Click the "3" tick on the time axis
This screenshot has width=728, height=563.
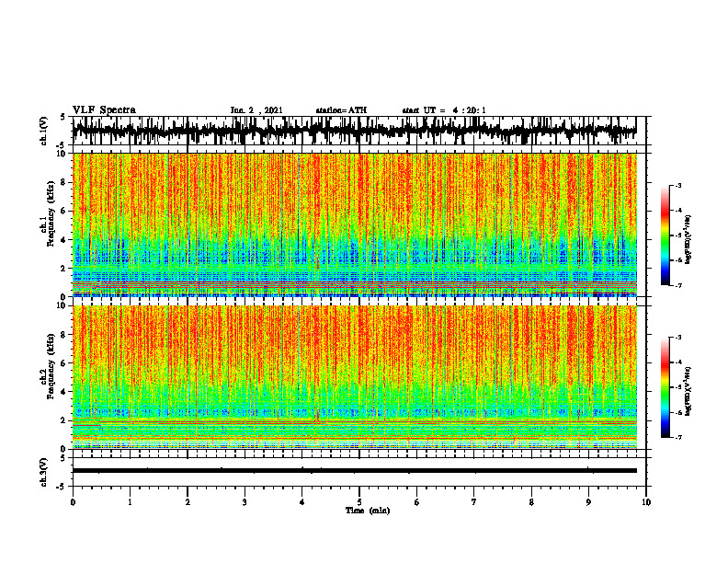[x=245, y=502]
